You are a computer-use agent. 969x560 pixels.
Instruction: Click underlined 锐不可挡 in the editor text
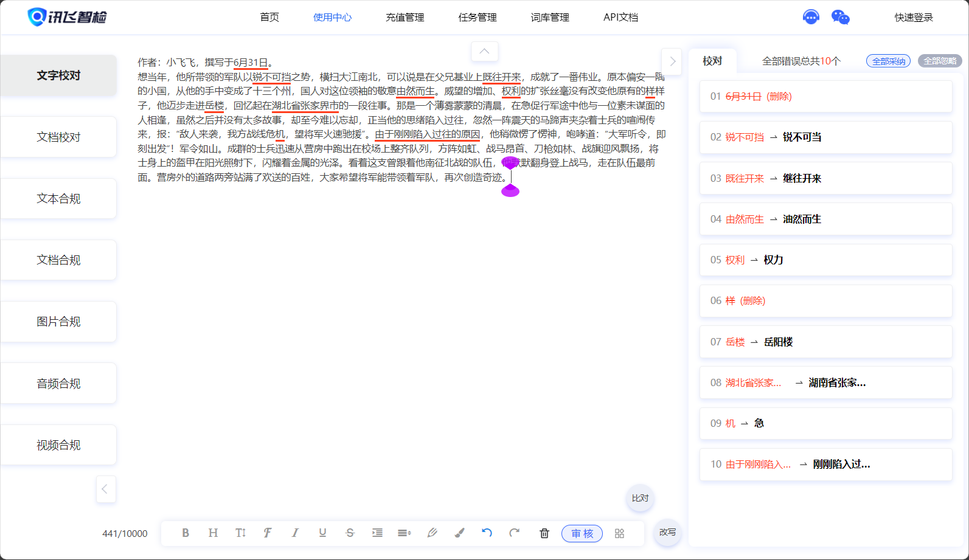[x=272, y=77]
